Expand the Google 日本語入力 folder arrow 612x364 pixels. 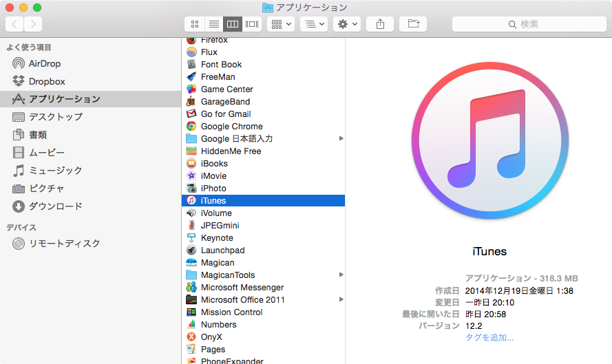(x=341, y=138)
